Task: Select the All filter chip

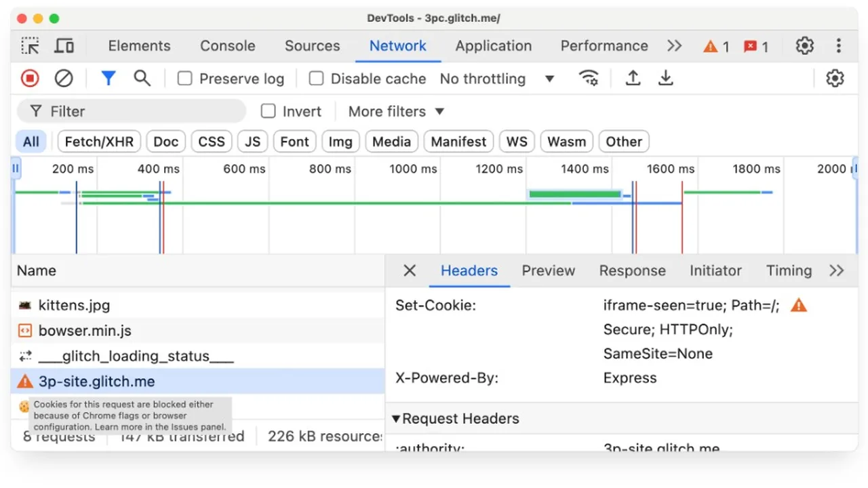Action: [31, 142]
